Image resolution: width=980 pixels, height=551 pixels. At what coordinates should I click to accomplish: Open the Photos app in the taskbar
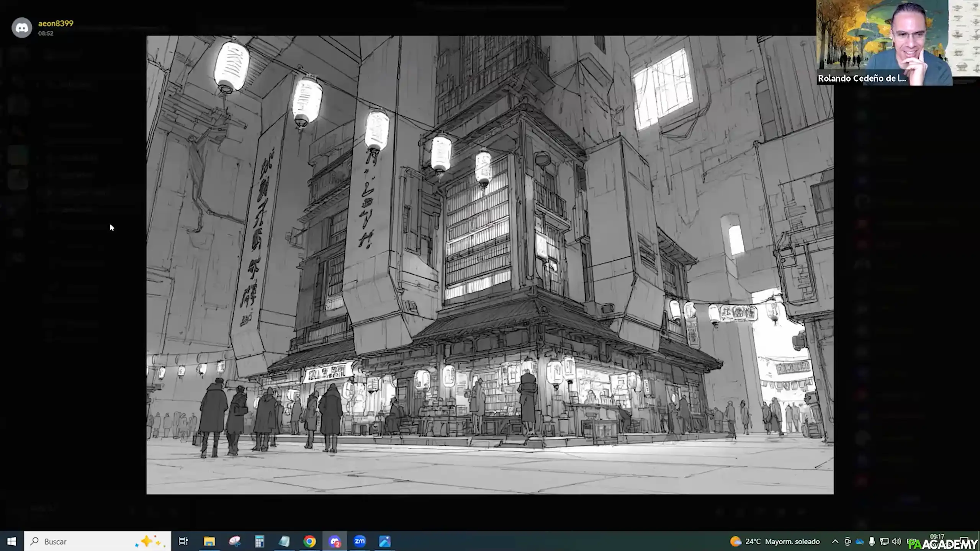(x=384, y=541)
